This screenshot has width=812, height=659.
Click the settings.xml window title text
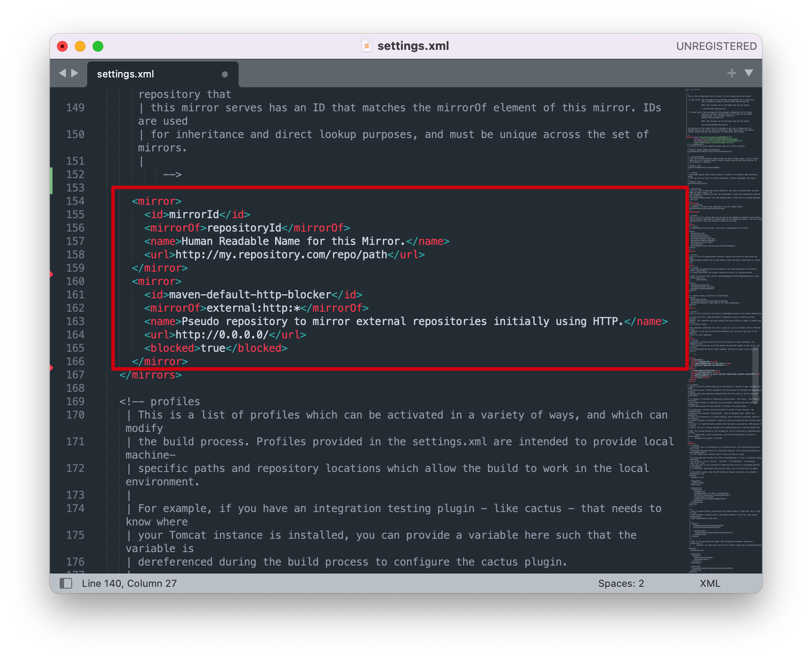[413, 46]
